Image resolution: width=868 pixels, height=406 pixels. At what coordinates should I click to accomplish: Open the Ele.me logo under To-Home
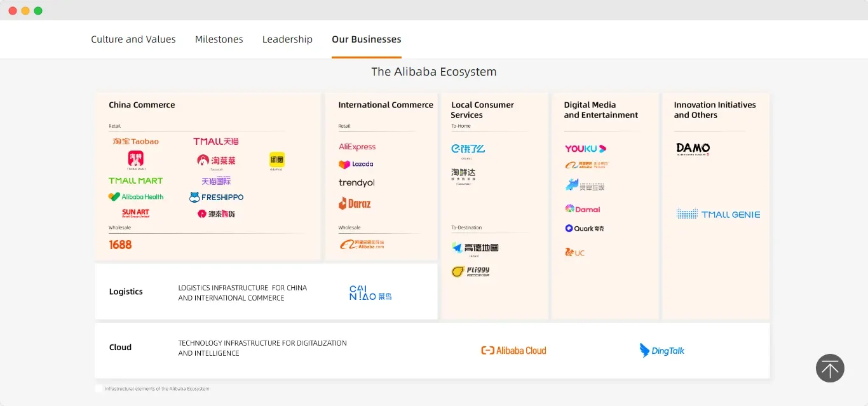[468, 148]
